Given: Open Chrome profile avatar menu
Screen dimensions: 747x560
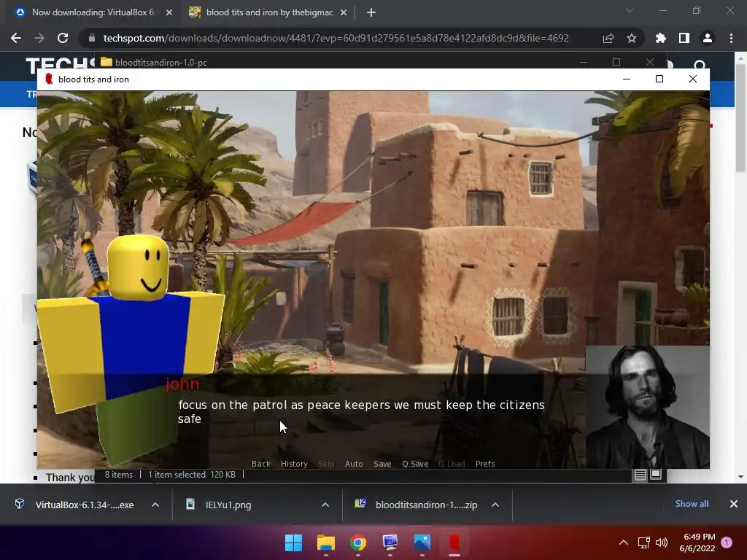Looking at the screenshot, I should pyautogui.click(x=708, y=38).
